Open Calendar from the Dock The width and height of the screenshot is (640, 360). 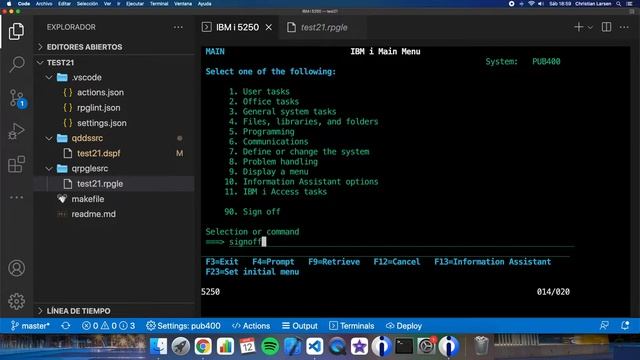pyautogui.click(x=247, y=346)
